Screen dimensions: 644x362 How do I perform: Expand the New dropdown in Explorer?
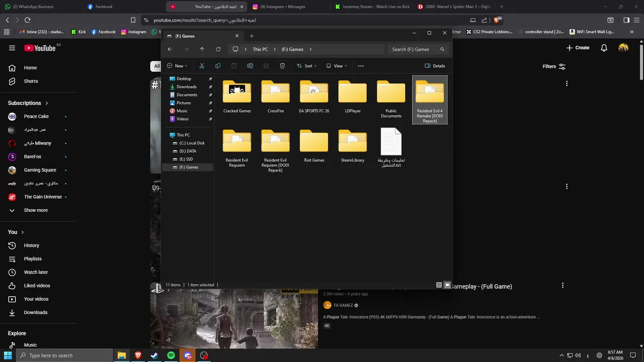177,66
